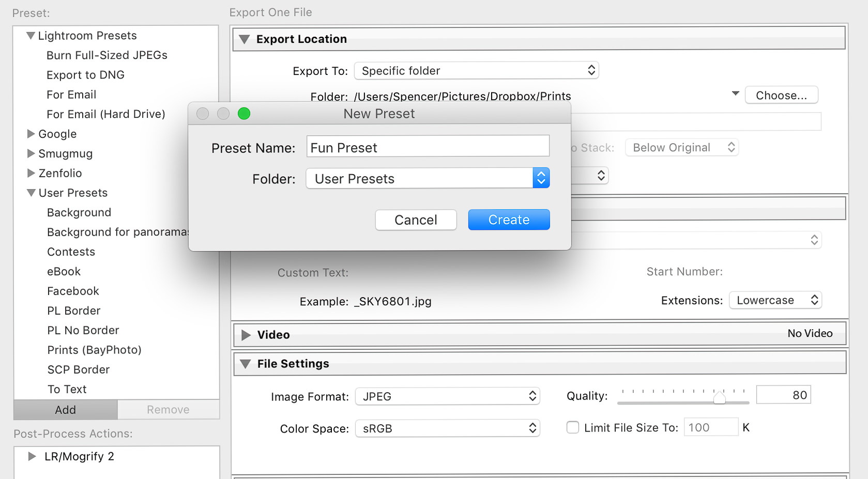
Task: Click the Add preset button
Action: click(66, 410)
